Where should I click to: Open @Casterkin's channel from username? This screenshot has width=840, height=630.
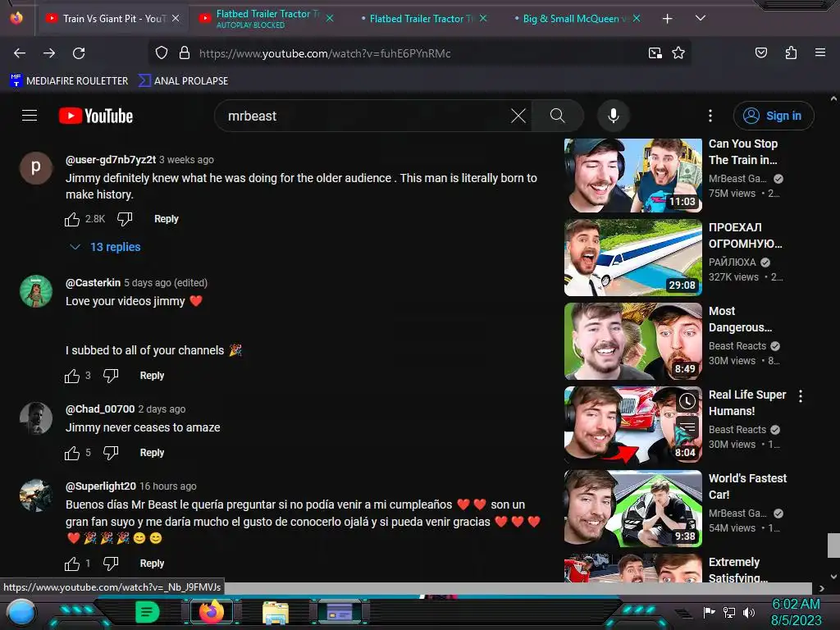(x=93, y=282)
